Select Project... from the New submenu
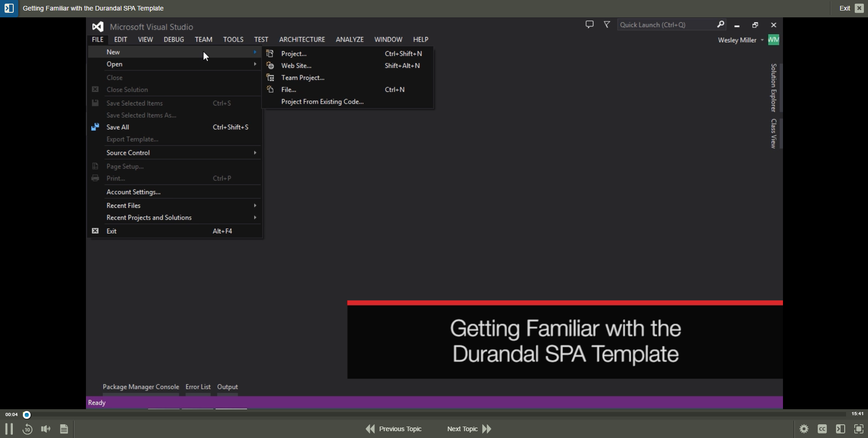 pyautogui.click(x=294, y=53)
